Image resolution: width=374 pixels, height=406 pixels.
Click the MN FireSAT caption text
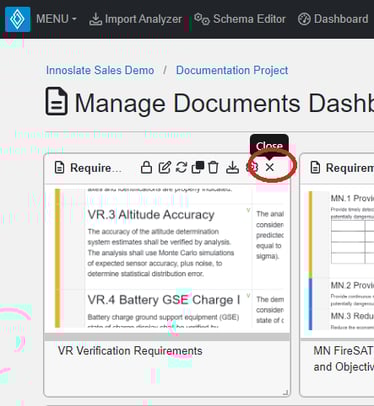344,359
